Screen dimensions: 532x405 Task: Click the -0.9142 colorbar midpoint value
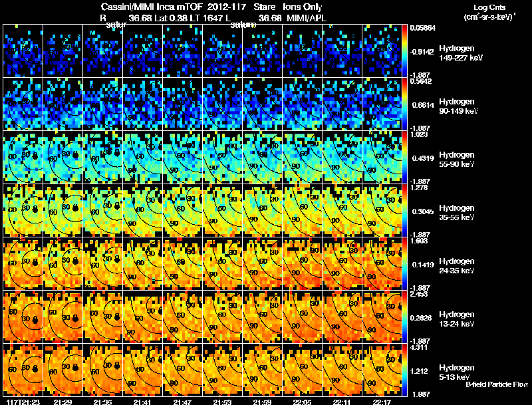tap(422, 52)
